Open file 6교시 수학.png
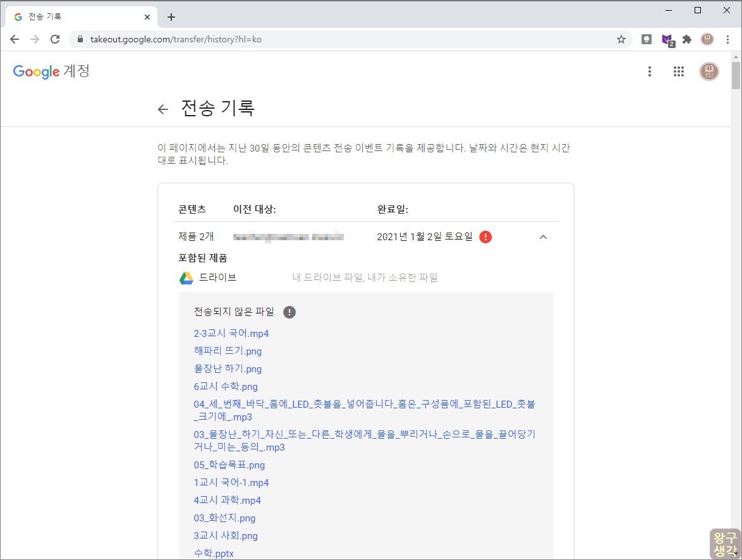Image resolution: width=742 pixels, height=560 pixels. point(226,386)
